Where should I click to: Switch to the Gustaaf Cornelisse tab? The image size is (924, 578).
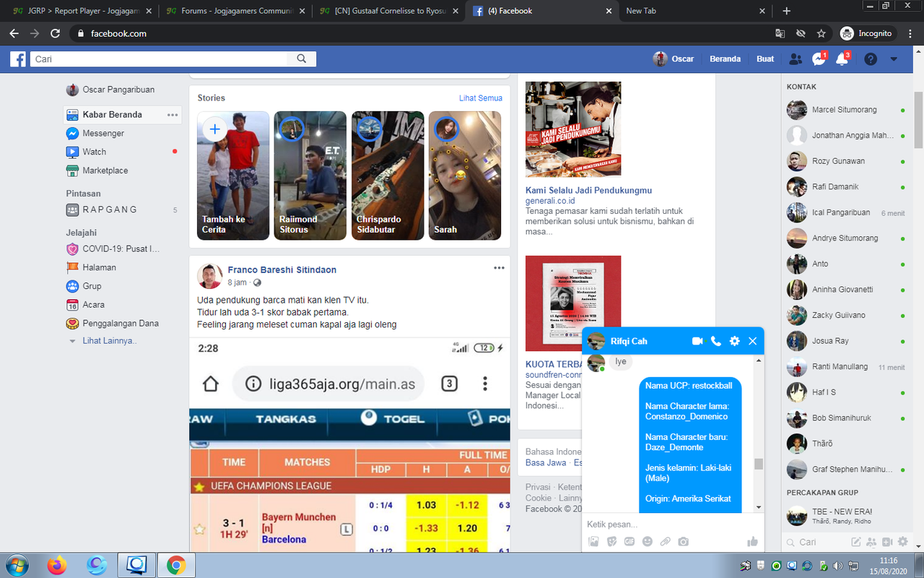pos(389,11)
